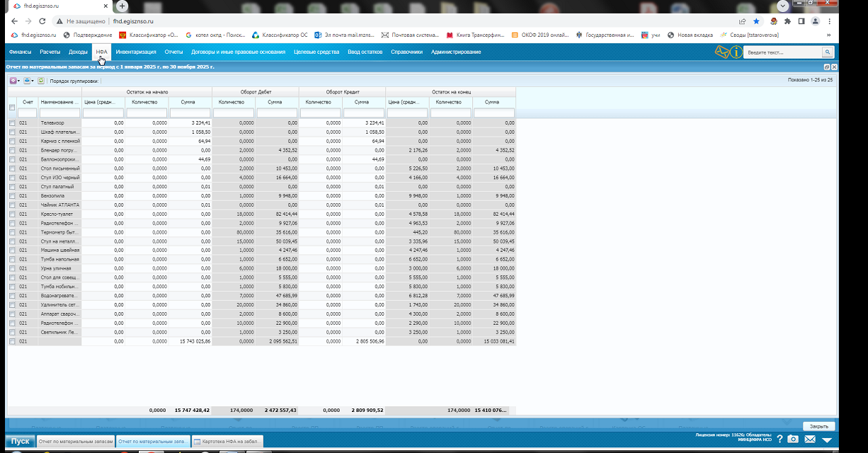Select the Чайник АТЛАНТА row name
This screenshot has height=453, width=868.
tap(59, 205)
